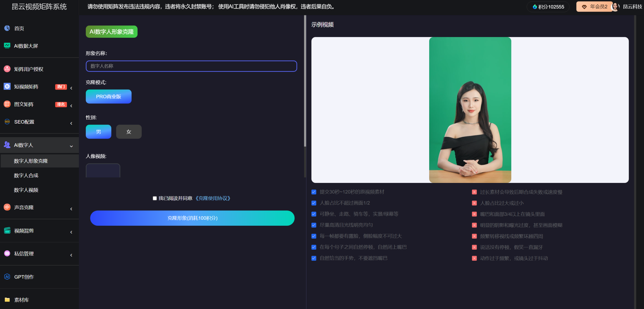Click the 数字人名称 input field
This screenshot has width=644, height=309.
point(191,66)
